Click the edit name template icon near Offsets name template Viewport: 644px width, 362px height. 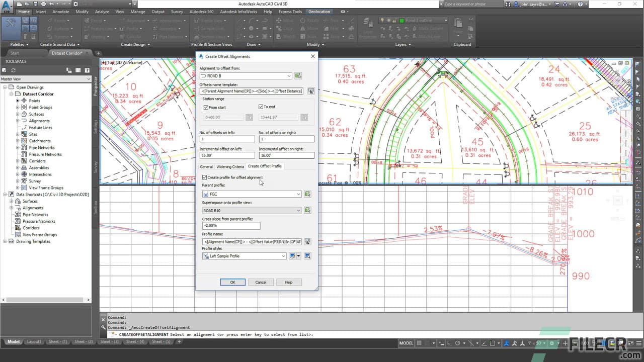click(311, 91)
